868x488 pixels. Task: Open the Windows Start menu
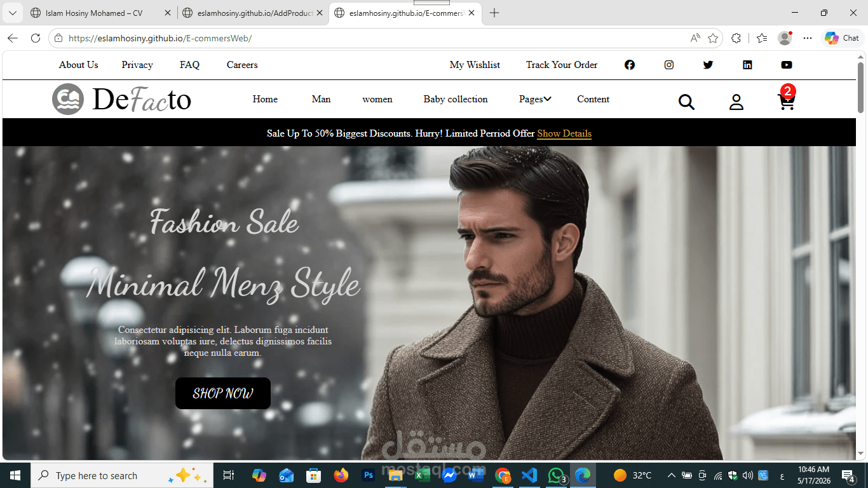pos(15,475)
